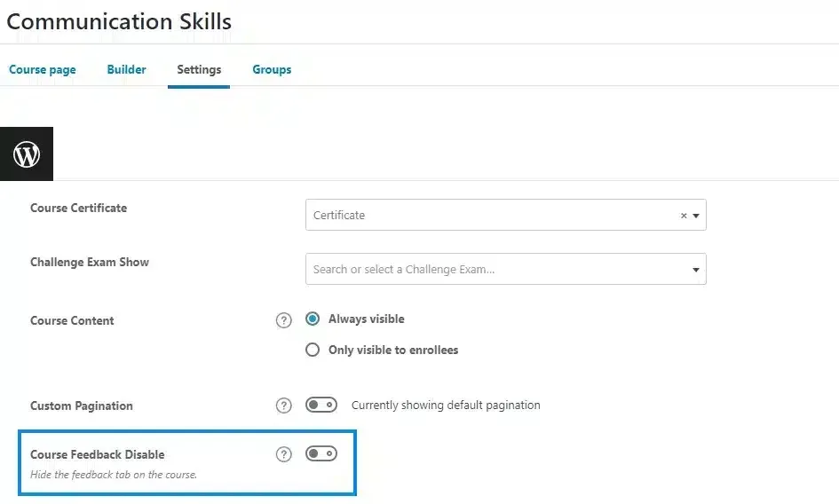This screenshot has width=839, height=504.
Task: Go to the Groups tab
Action: click(272, 69)
